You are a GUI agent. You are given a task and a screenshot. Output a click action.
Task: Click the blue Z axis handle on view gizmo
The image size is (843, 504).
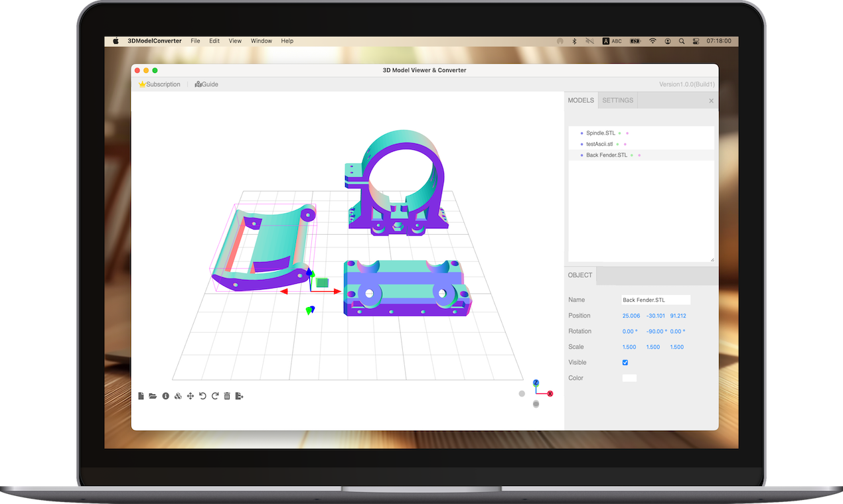tap(536, 383)
